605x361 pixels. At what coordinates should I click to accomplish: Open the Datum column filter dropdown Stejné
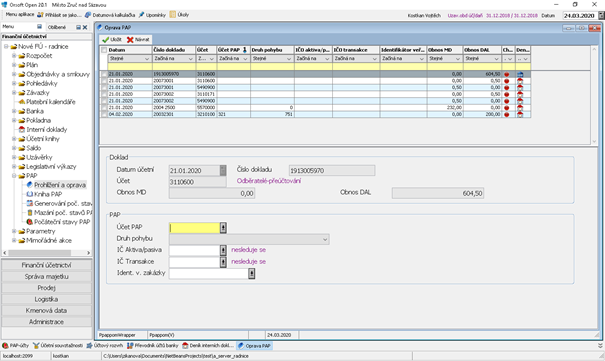coord(129,59)
